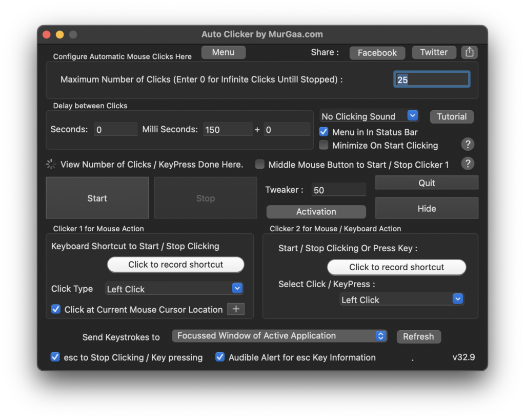
Task: Open help beside Middle Mouse Button option
Action: (468, 164)
